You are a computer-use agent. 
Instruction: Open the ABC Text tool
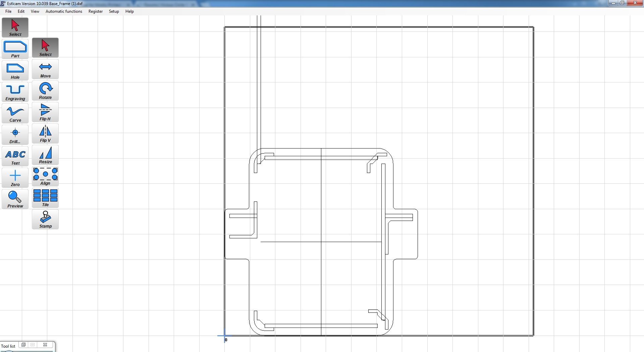point(15,156)
